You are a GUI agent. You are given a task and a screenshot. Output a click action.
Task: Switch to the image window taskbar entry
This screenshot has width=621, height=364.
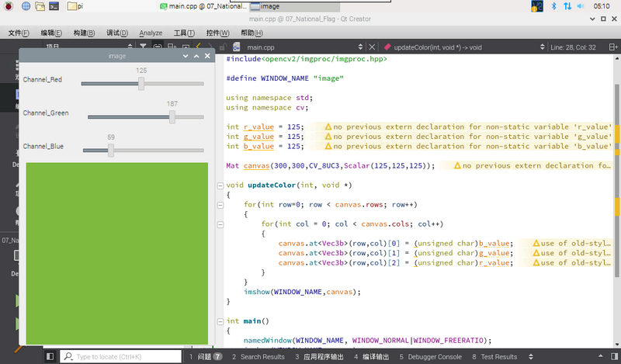(295, 6)
